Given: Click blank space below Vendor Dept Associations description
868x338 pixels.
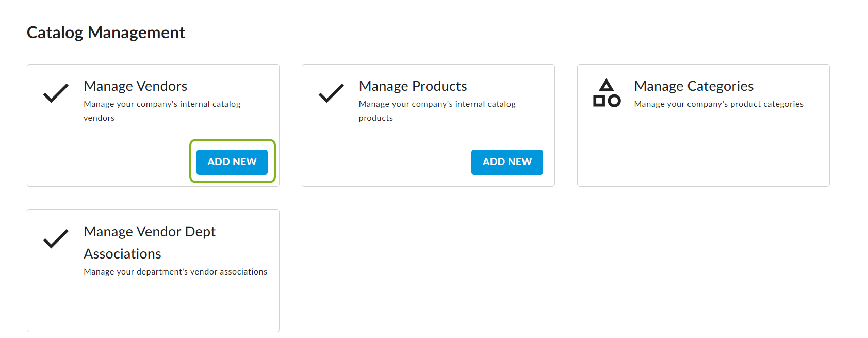Looking at the screenshot, I should click(153, 304).
